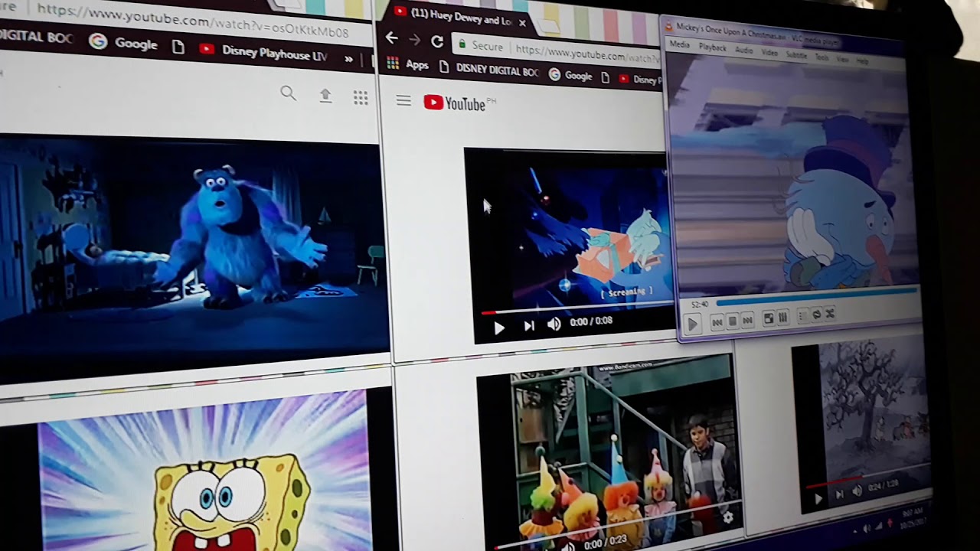Close the Huey Dewey tab

522,23
